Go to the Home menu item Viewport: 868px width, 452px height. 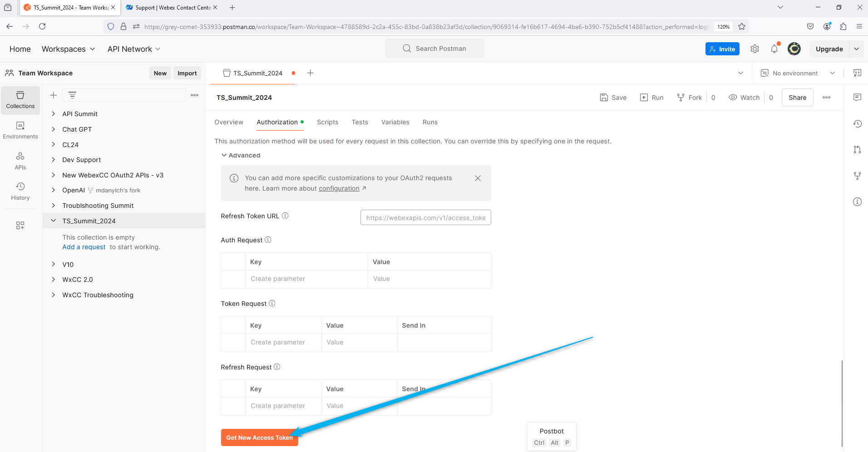coord(20,49)
